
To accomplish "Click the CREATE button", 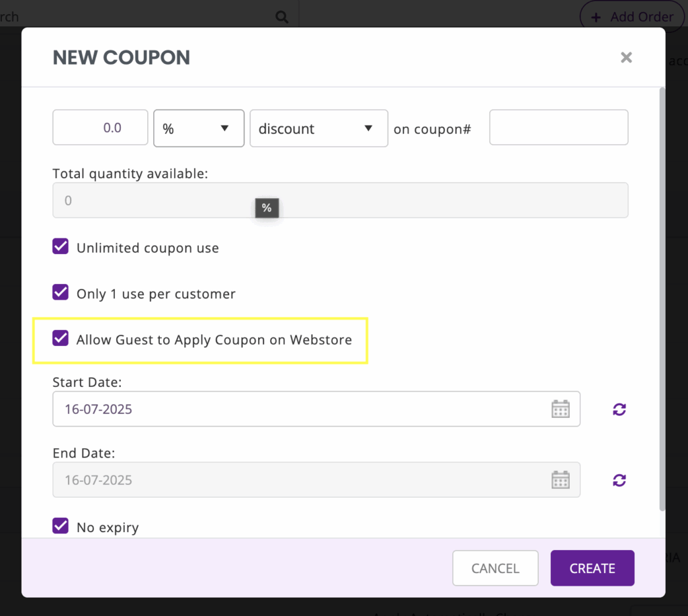I will click(x=593, y=568).
